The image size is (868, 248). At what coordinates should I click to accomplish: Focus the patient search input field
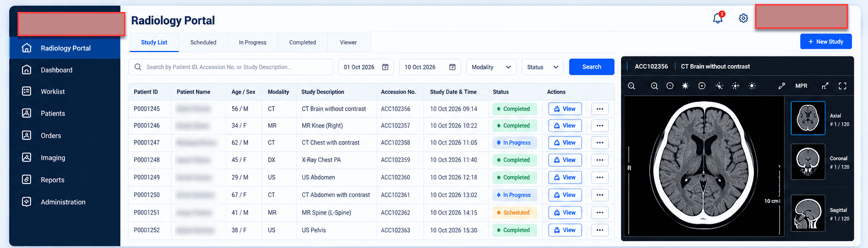coord(231,67)
